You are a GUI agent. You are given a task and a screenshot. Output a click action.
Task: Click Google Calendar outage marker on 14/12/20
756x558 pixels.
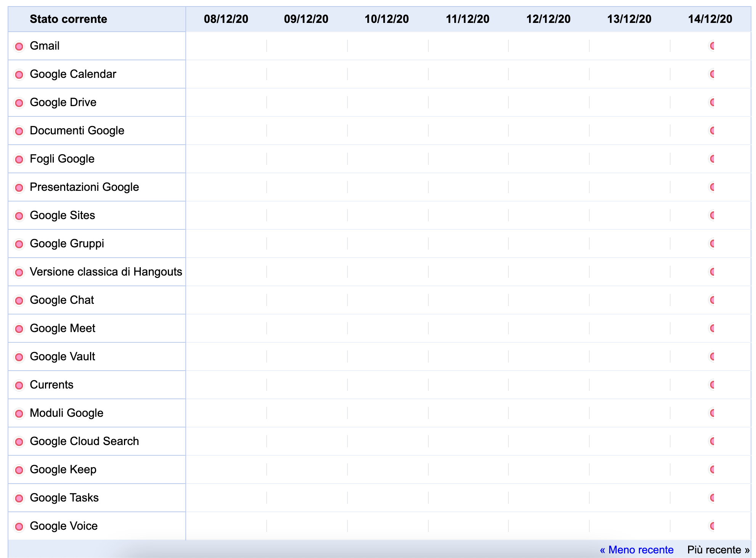pyautogui.click(x=712, y=74)
